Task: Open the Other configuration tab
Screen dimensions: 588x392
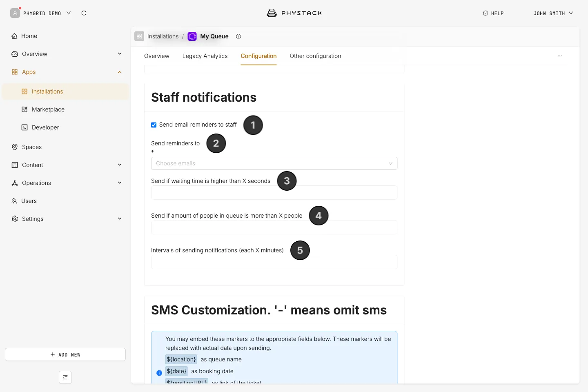Action: 315,56
